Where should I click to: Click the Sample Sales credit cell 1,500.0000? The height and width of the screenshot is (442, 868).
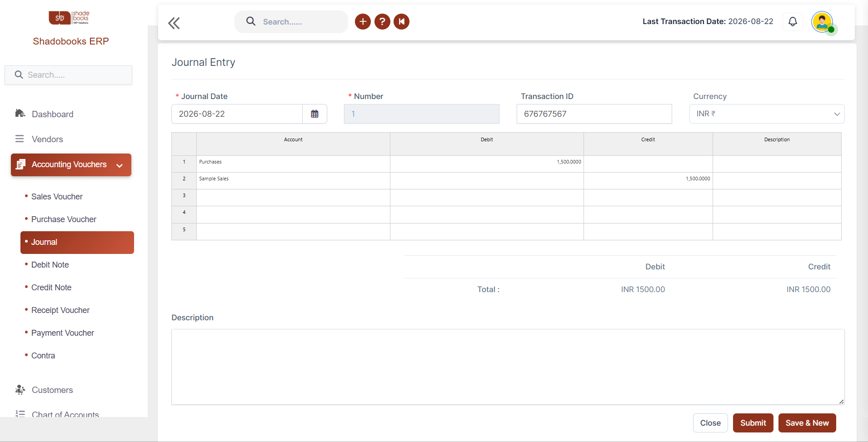(648, 181)
